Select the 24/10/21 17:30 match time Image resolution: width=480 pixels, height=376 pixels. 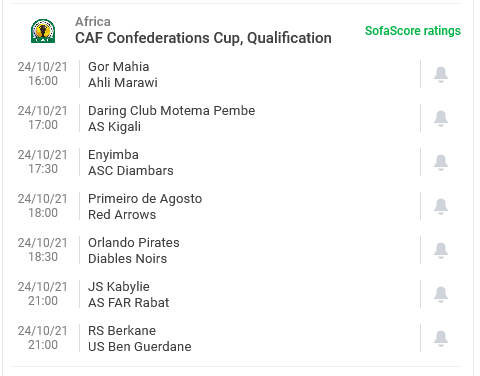(x=43, y=162)
